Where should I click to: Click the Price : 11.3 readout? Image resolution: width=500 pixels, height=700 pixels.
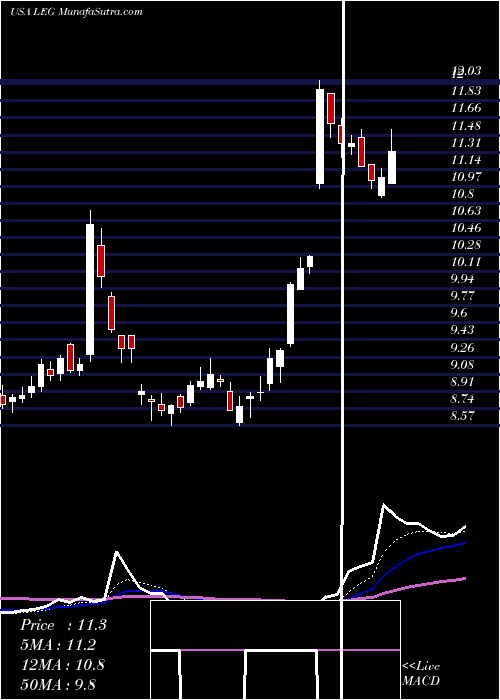(63, 625)
